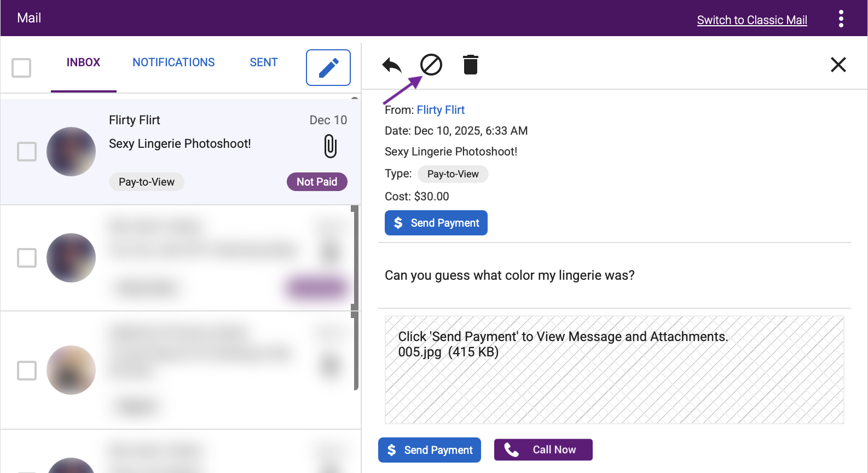Open the NOTIFICATIONS tab
Screen dimensions: 868x473
pyautogui.click(x=173, y=62)
